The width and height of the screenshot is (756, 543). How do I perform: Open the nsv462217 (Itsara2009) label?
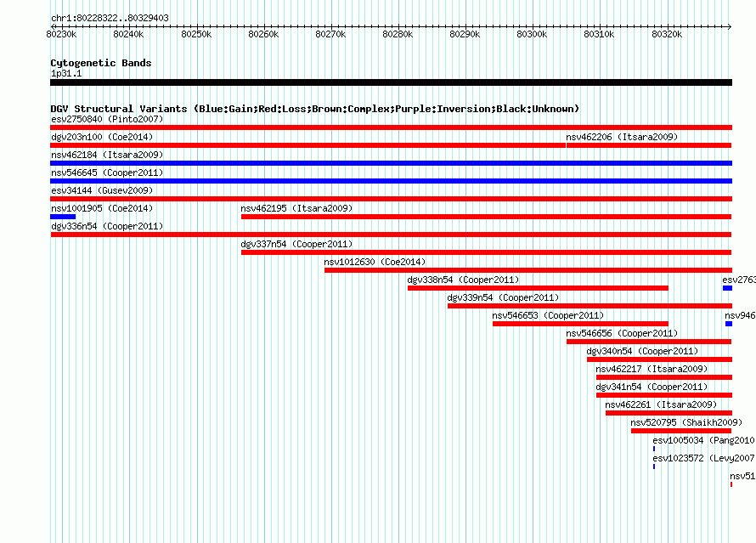(x=652, y=369)
